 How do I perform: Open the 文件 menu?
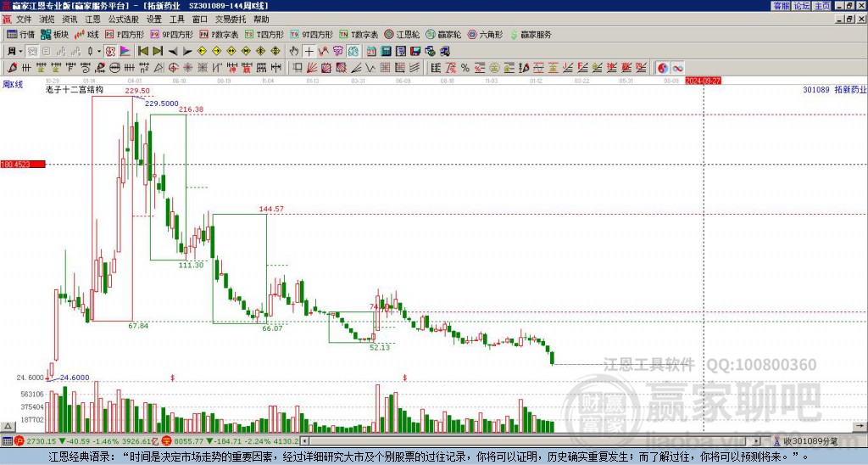click(24, 20)
